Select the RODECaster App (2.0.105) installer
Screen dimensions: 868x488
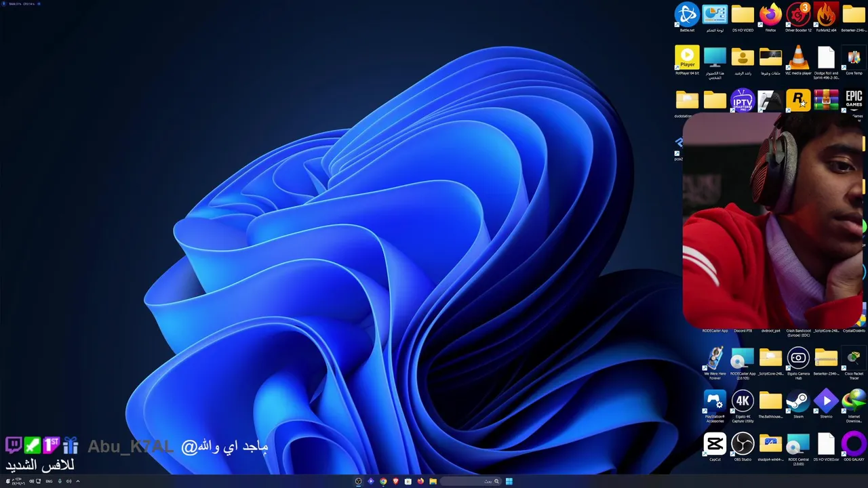743,363
